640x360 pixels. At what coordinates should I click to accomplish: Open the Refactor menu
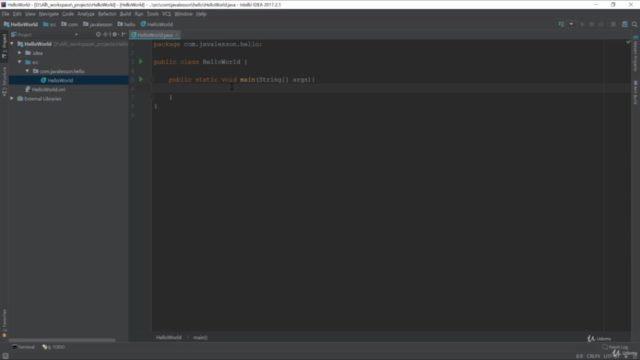(x=107, y=14)
